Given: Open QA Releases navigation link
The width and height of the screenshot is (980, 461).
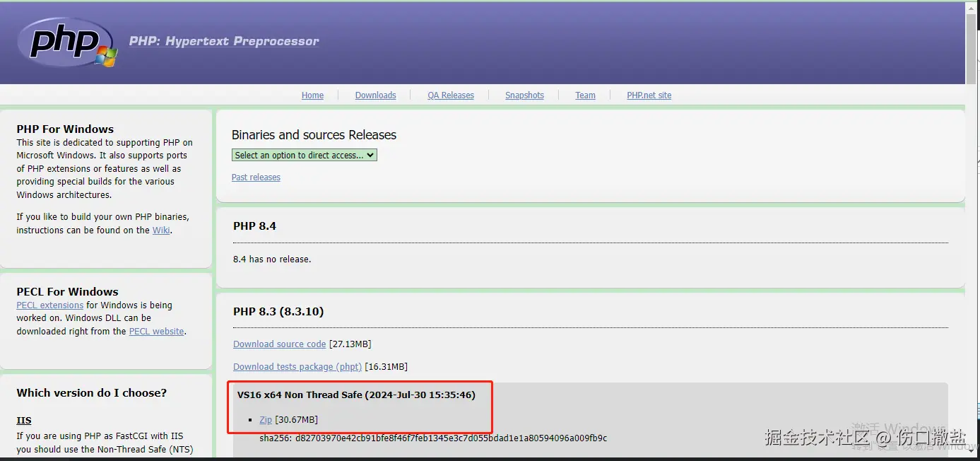Looking at the screenshot, I should 451,95.
